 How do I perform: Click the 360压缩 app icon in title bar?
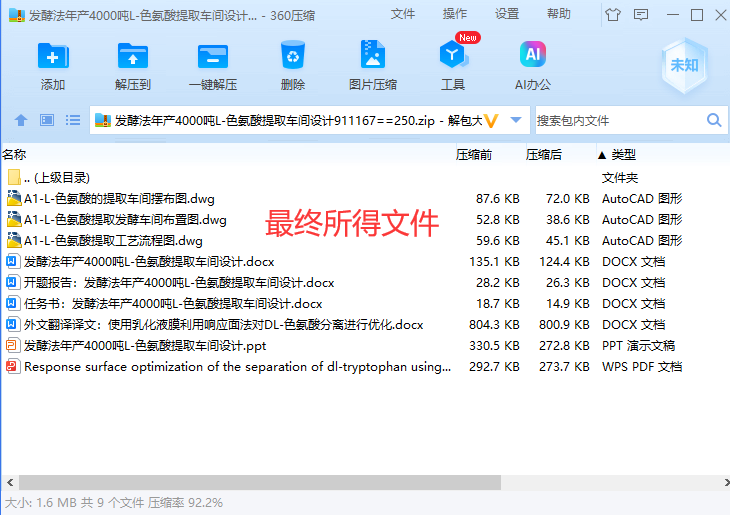17,15
